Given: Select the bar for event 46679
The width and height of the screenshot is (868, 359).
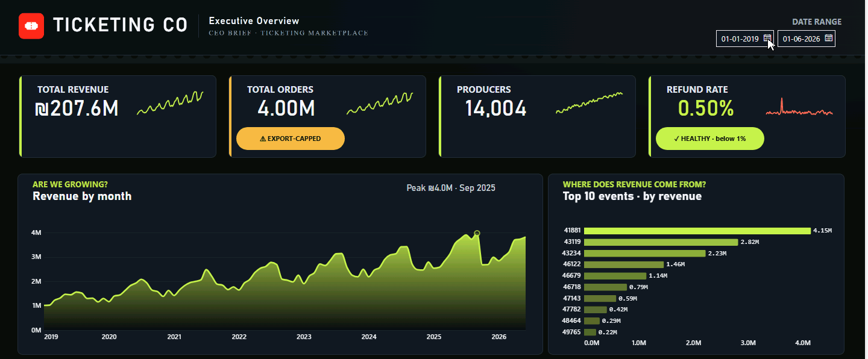Looking at the screenshot, I should point(615,276).
